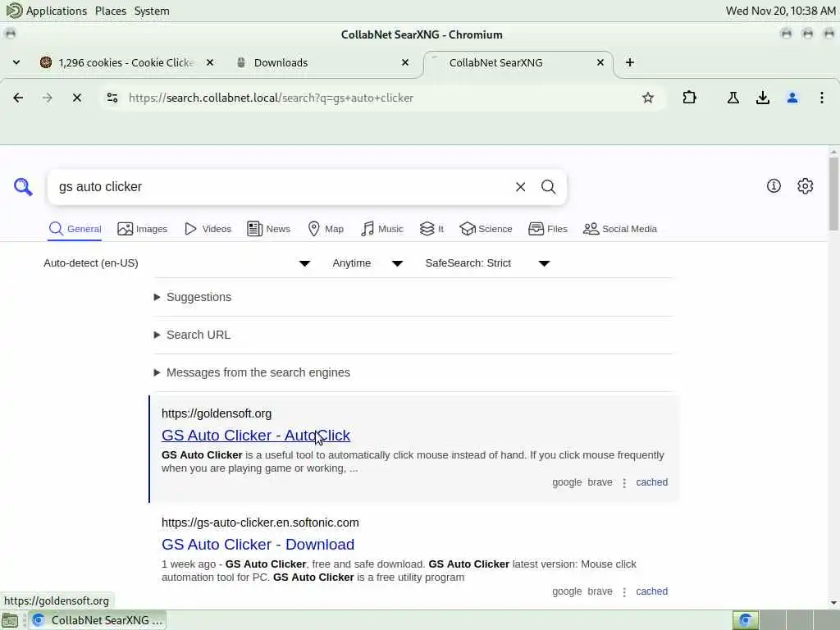Viewport: 840px width, 630px height.
Task: Click the clock in the top panel
Action: pos(780,11)
